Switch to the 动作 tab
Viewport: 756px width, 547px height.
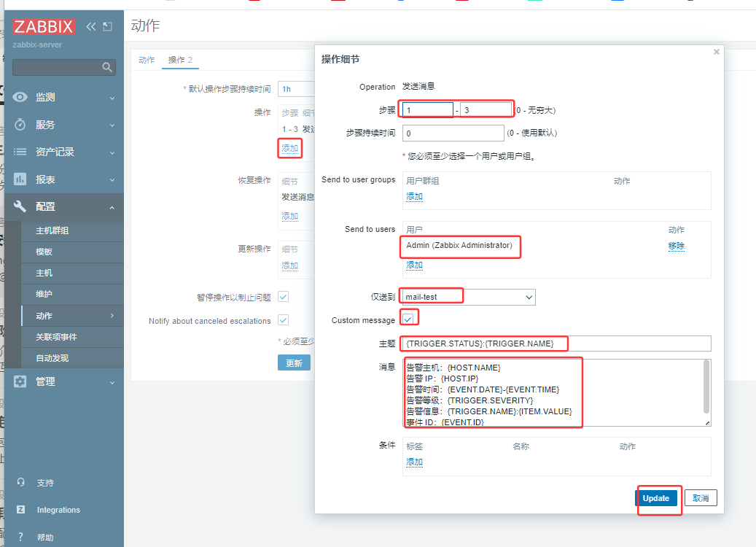tap(147, 60)
